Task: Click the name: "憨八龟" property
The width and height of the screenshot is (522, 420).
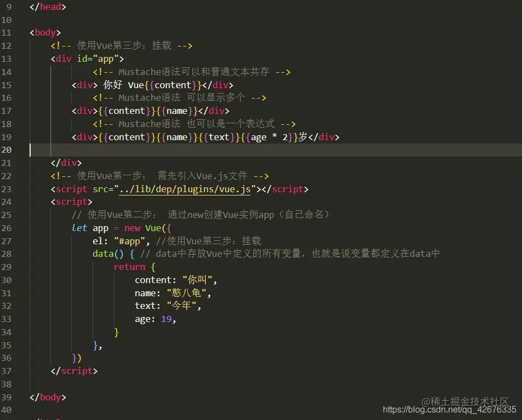Action: click(173, 293)
